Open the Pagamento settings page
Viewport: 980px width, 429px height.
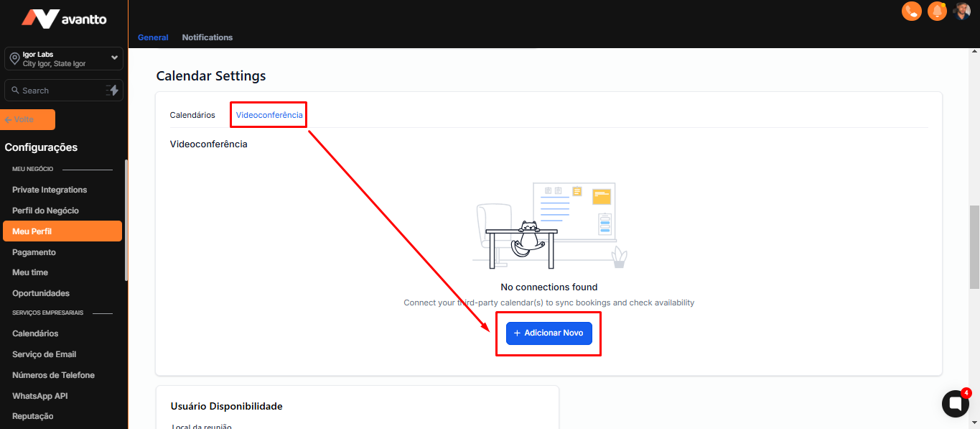click(34, 252)
